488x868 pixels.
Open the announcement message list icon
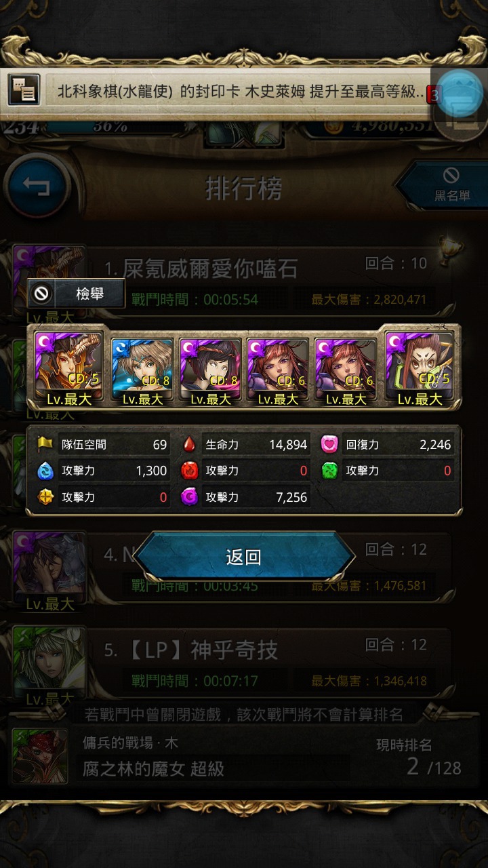24,90
